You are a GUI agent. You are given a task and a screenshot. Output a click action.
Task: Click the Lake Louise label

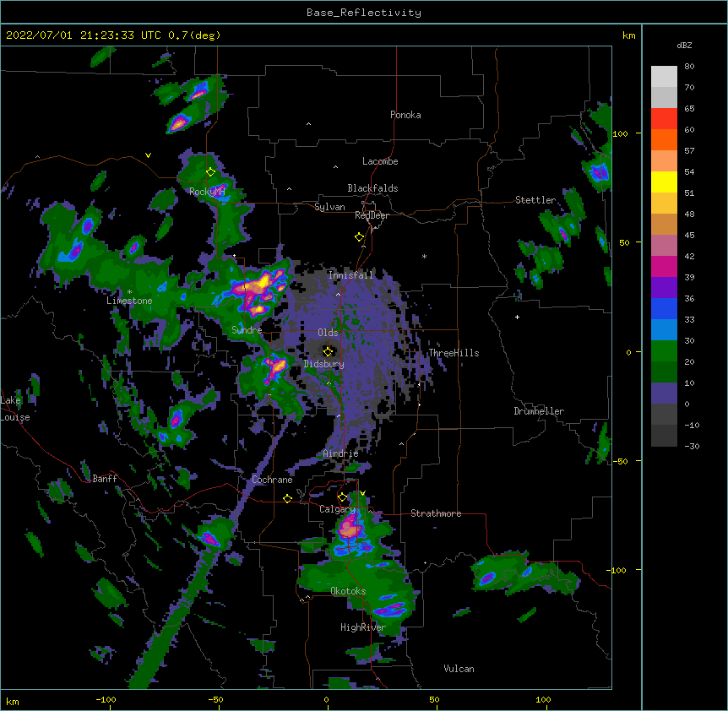coord(15,409)
